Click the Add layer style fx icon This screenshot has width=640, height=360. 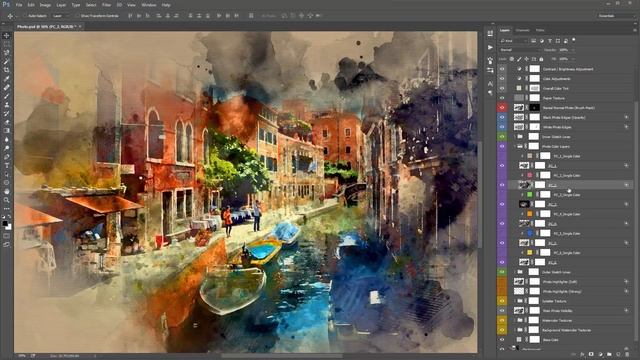(x=582, y=354)
